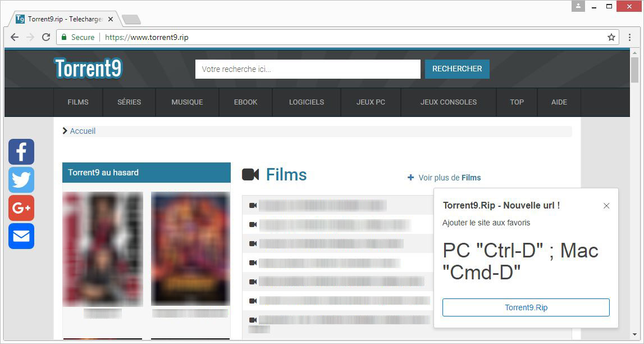Click the disabled forward arrow

(x=30, y=38)
